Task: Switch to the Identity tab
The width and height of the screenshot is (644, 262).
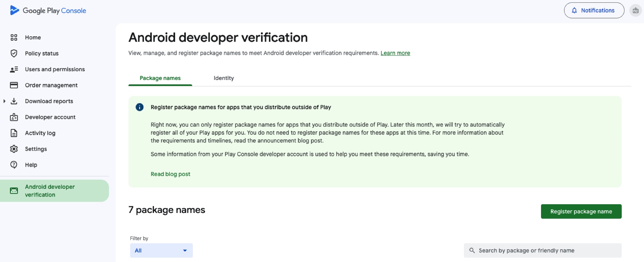Action: click(224, 78)
